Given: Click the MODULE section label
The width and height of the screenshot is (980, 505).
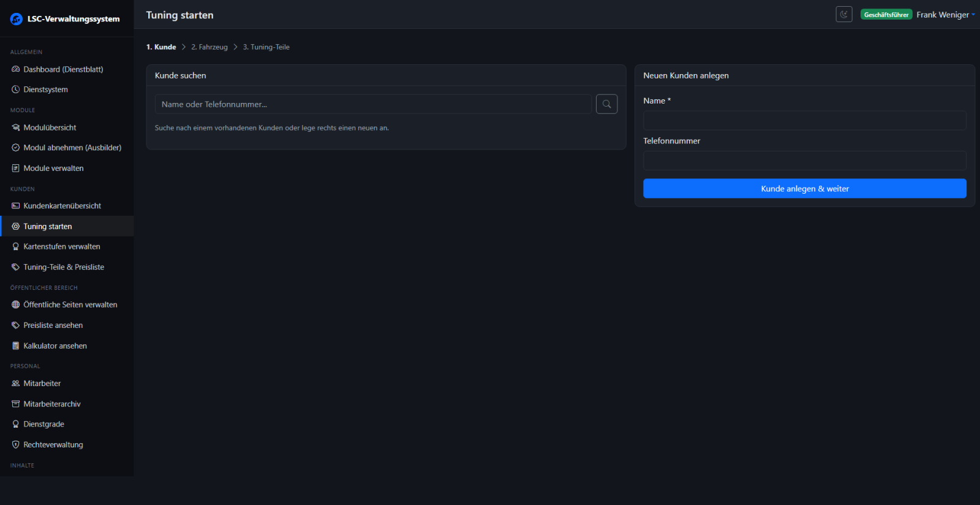Looking at the screenshot, I should [x=23, y=110].
